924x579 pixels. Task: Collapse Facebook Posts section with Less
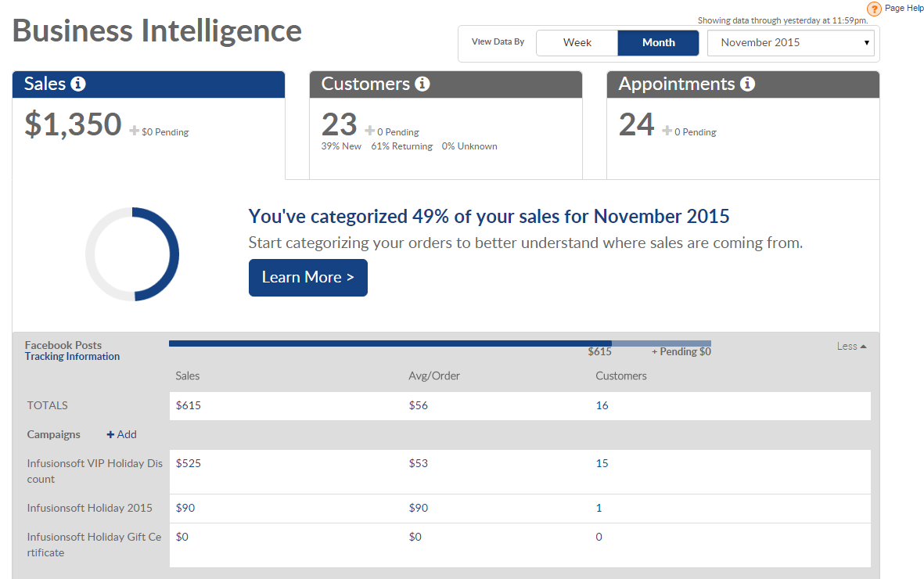(x=851, y=346)
